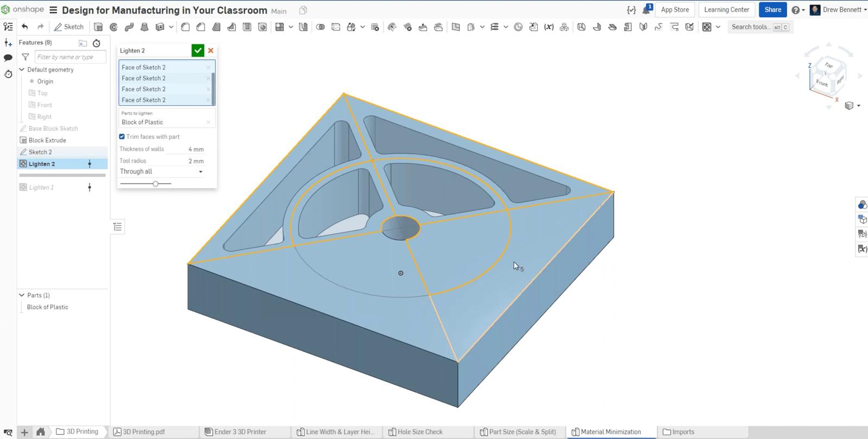Collapse the Parts (1) section
The image size is (868, 439).
click(x=22, y=295)
